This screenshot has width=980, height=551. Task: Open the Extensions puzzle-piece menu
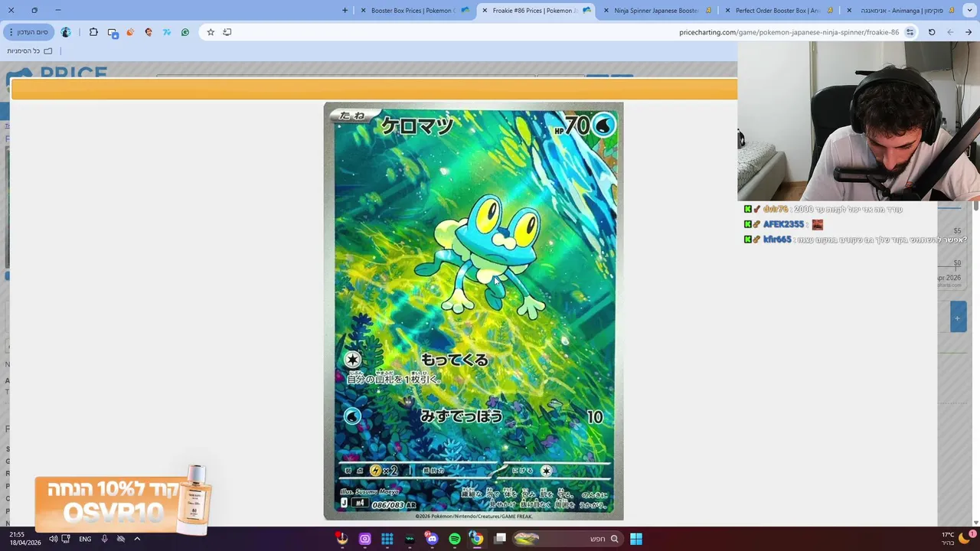tap(93, 32)
